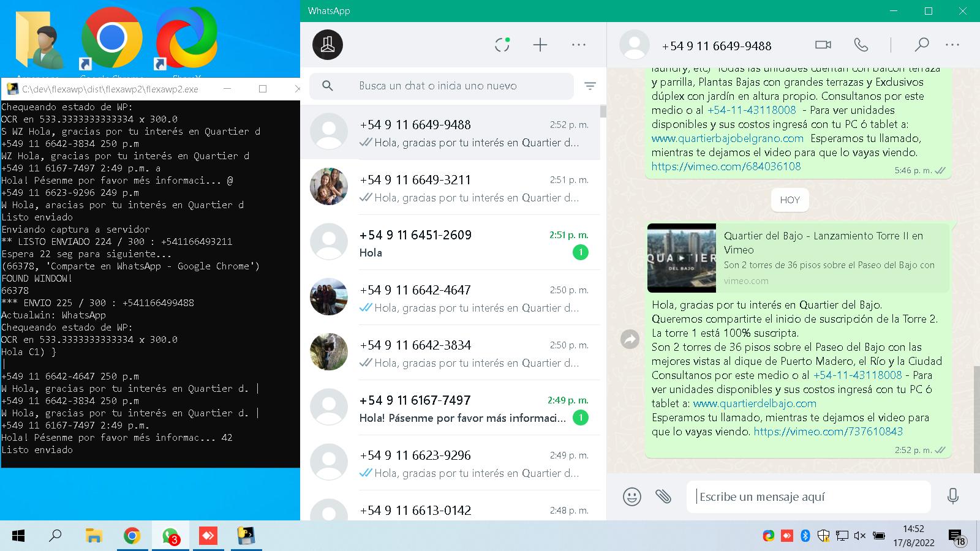
Task: Click the avatar photo of chat 6642-4647
Action: [x=329, y=296]
